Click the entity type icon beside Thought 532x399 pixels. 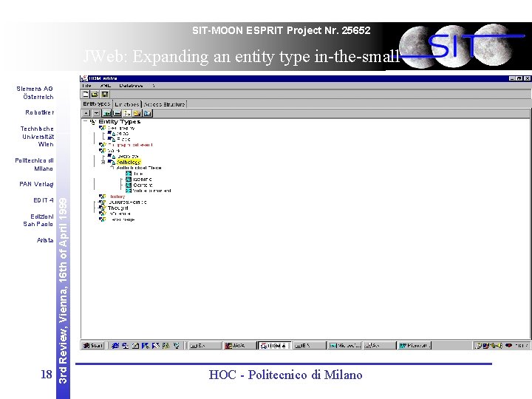click(102, 208)
